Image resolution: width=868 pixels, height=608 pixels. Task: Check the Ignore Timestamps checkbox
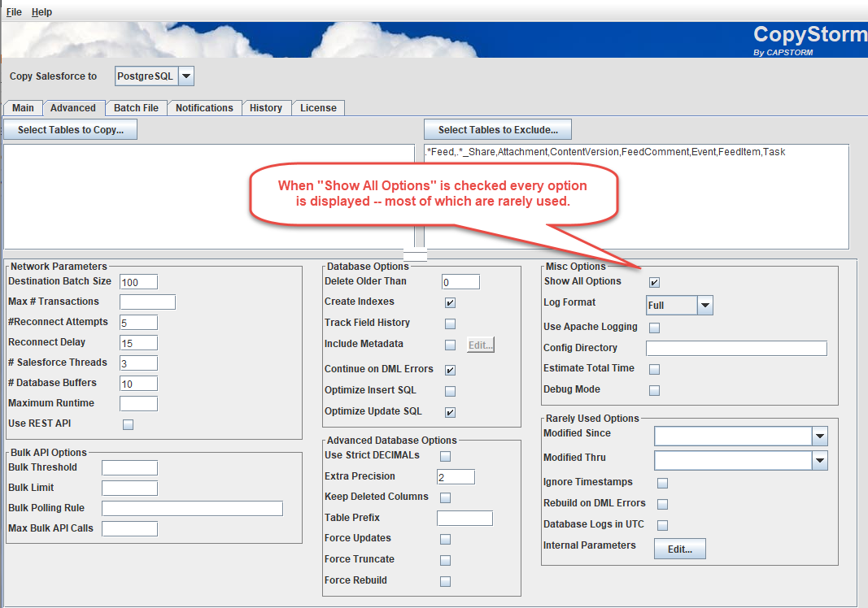pyautogui.click(x=662, y=483)
